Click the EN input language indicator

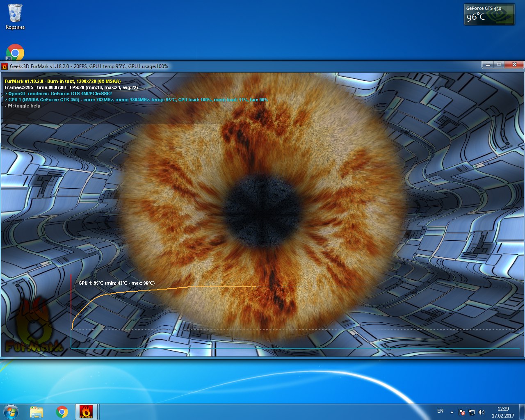click(x=440, y=411)
